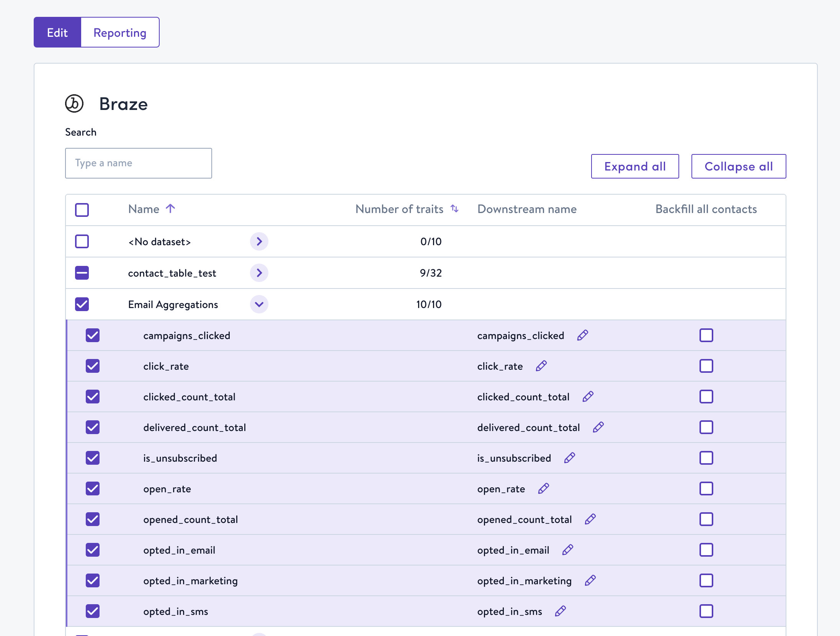Switch to the Reporting tab
The height and width of the screenshot is (636, 840).
click(x=119, y=32)
